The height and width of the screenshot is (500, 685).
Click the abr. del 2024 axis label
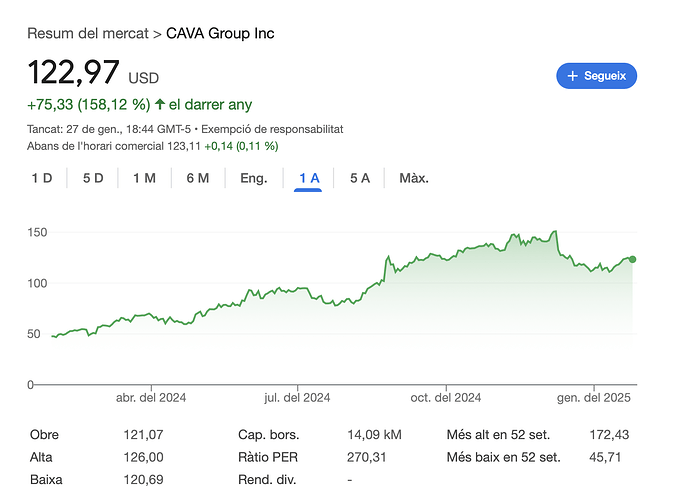tap(151, 398)
